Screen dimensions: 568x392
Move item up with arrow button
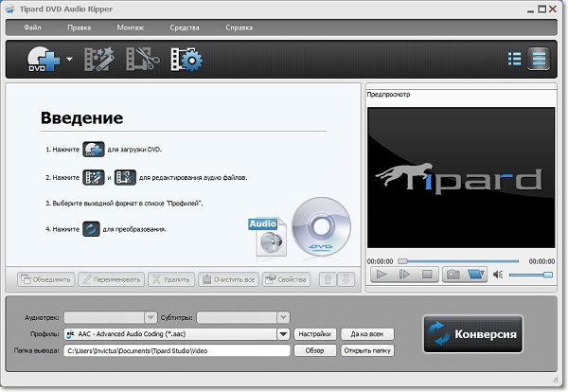point(328,279)
